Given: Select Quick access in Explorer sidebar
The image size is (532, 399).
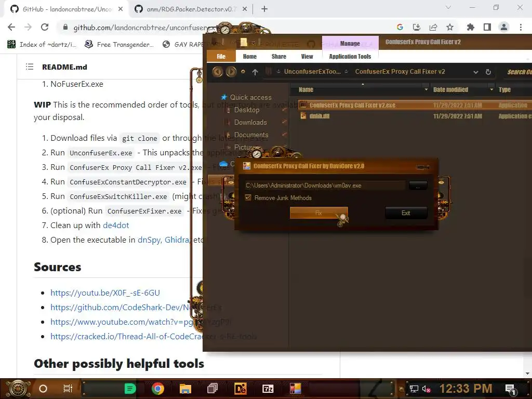Looking at the screenshot, I should point(250,97).
